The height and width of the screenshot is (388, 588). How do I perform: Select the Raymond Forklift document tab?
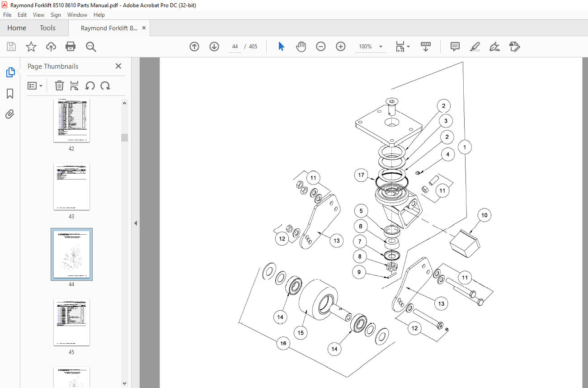click(109, 28)
